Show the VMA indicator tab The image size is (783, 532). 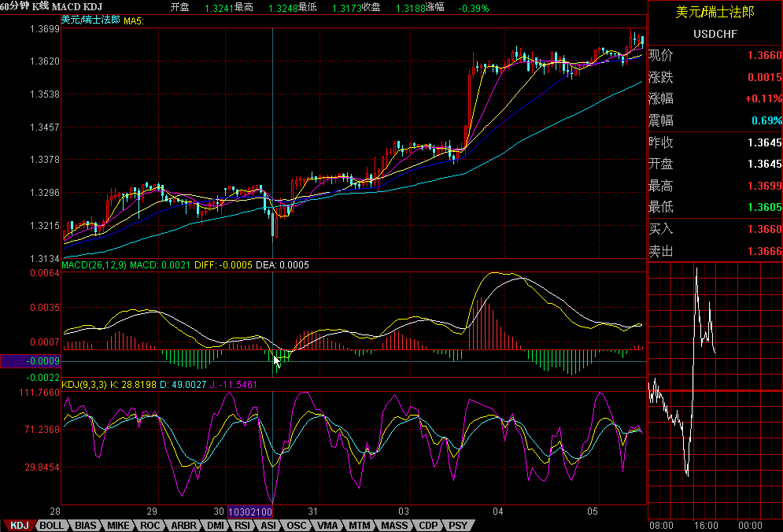pyautogui.click(x=327, y=525)
